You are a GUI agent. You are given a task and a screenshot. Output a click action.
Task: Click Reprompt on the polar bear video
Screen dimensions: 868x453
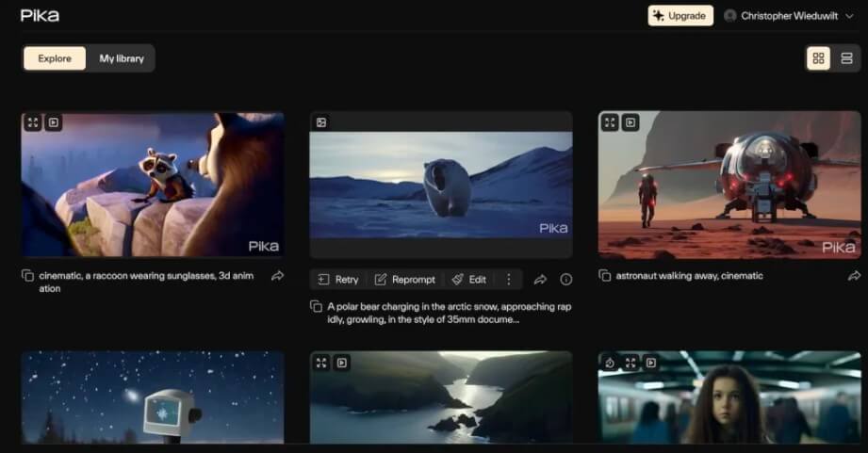(x=405, y=280)
